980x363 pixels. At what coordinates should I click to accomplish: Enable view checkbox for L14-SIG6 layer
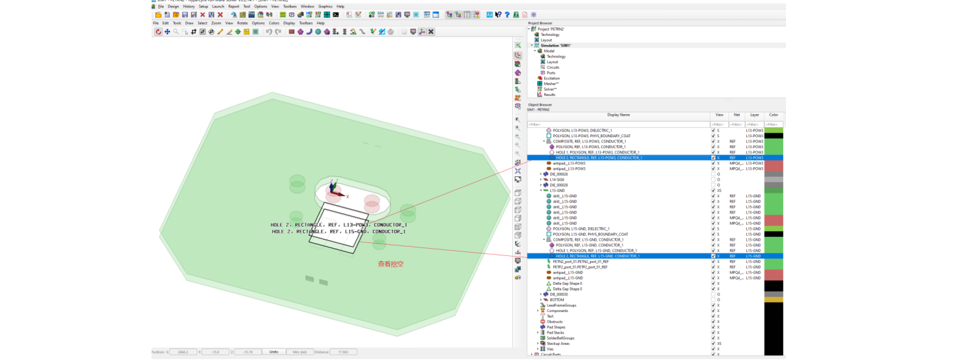click(713, 180)
